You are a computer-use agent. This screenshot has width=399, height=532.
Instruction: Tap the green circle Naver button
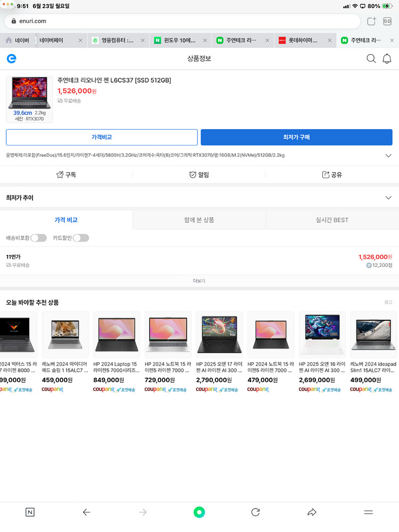click(x=199, y=512)
